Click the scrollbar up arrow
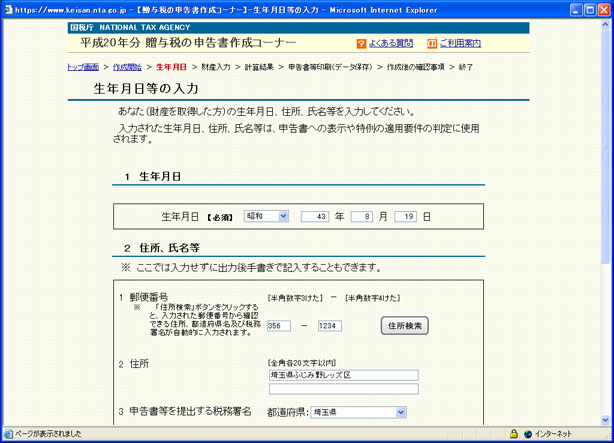Screen dimensions: 614x443 [605, 24]
